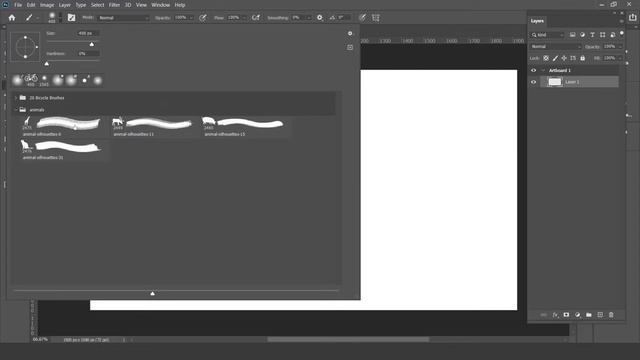
Task: Open the Help menu
Action: coord(180,5)
